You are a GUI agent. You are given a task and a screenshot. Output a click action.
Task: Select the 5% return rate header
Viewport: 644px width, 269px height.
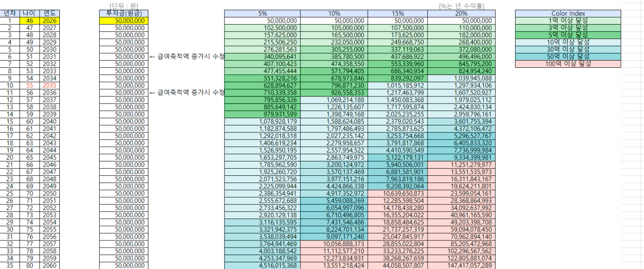[x=262, y=14]
